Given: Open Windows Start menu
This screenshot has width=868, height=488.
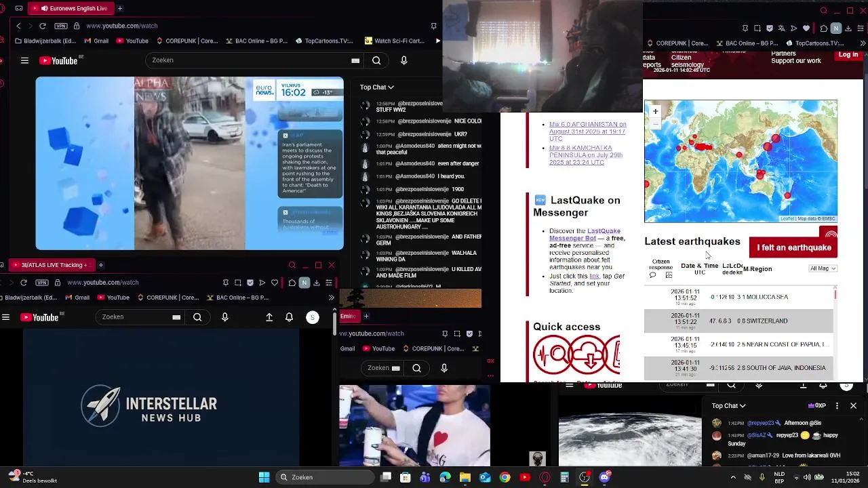Looking at the screenshot, I should point(264,477).
